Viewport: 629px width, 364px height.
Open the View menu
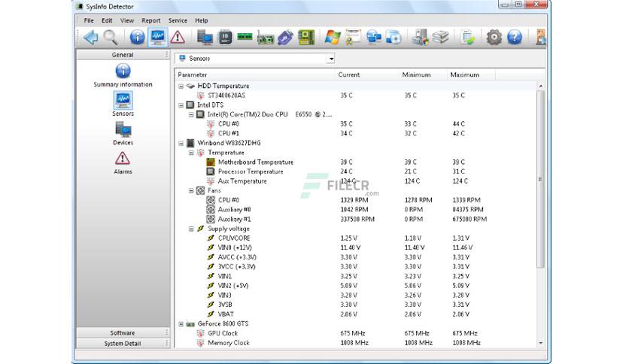coord(126,20)
